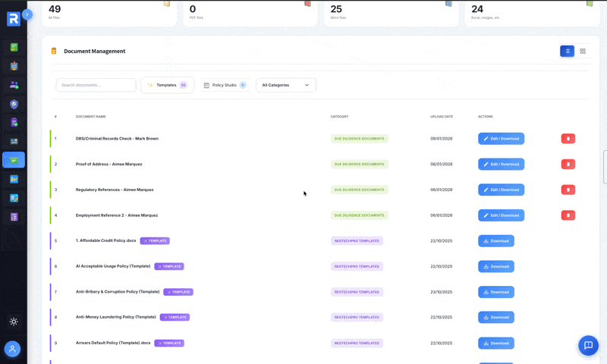Toggle the light/dark theme sun icon
The height and width of the screenshot is (364, 607).
point(14,322)
